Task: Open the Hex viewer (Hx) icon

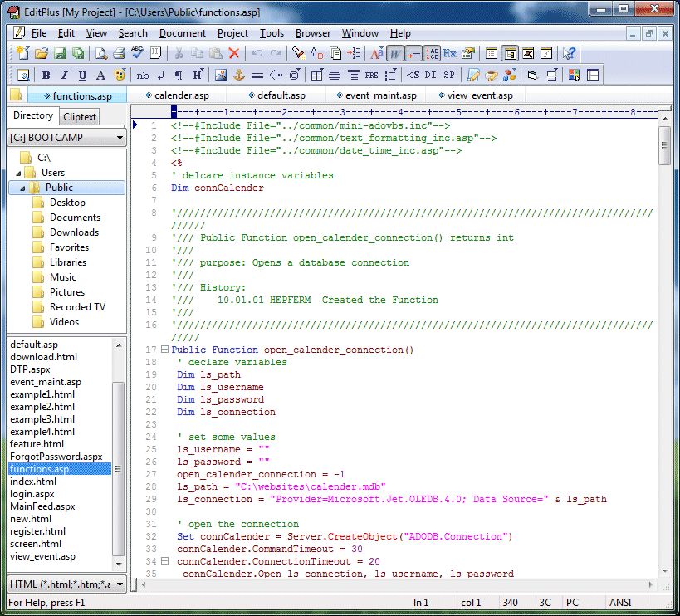Action: pos(449,53)
